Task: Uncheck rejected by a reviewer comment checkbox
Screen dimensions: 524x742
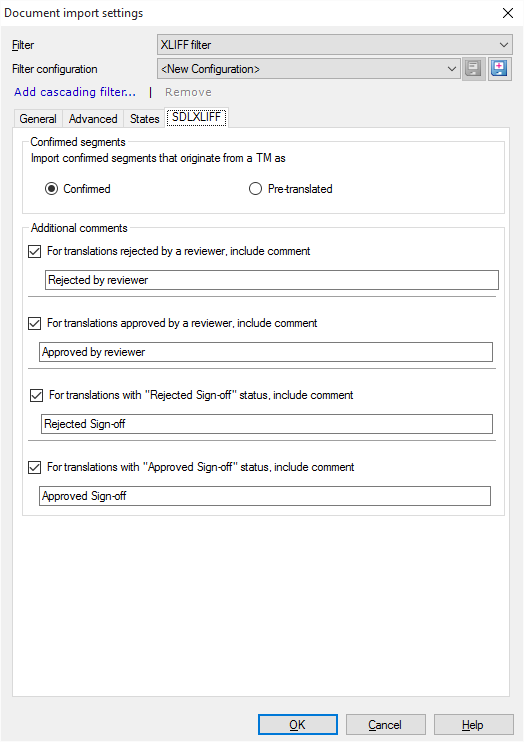Action: coord(35,251)
